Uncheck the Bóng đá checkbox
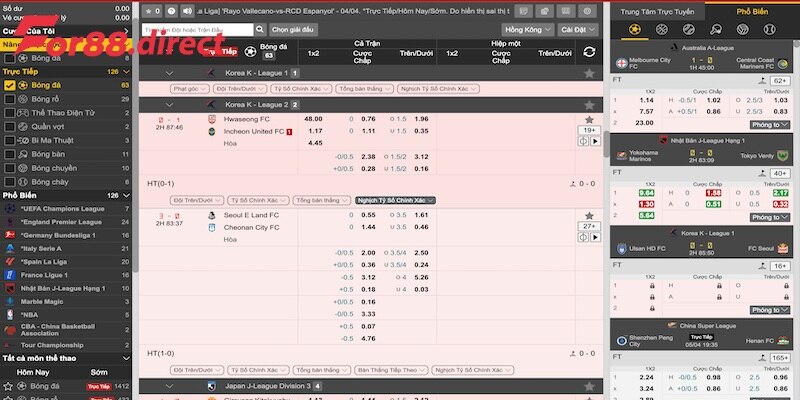This screenshot has height=400, width=800. click(9, 86)
